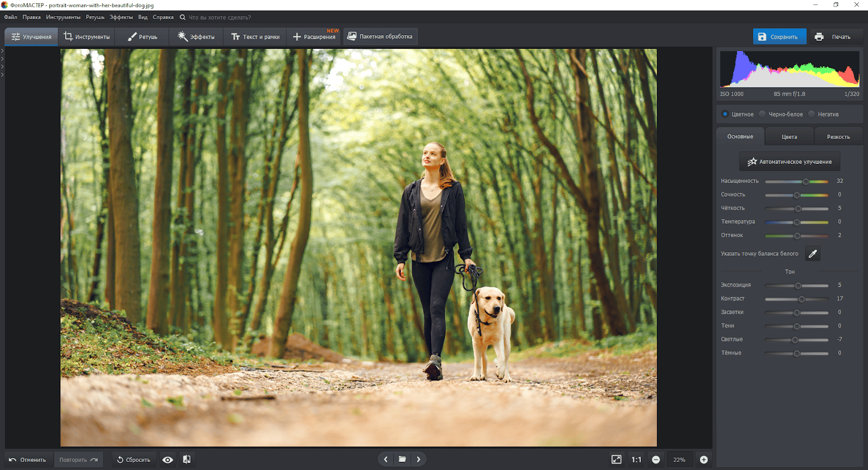Viewport: 868px width, 470px height.
Task: Select the Цветное color mode
Action: (725, 114)
